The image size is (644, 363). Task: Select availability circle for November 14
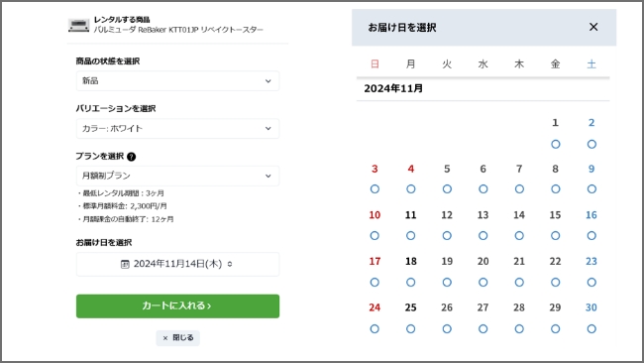click(519, 236)
